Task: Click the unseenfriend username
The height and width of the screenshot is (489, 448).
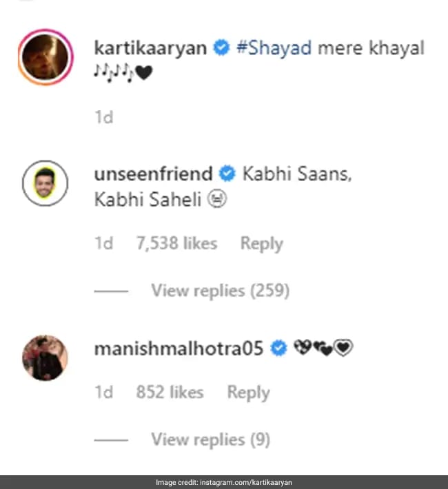Action: coord(152,174)
